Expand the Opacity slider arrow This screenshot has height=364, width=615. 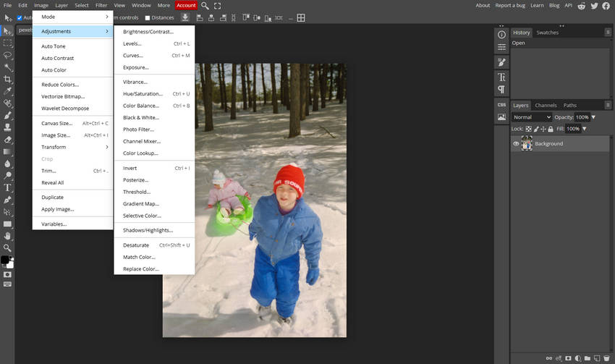pyautogui.click(x=593, y=117)
